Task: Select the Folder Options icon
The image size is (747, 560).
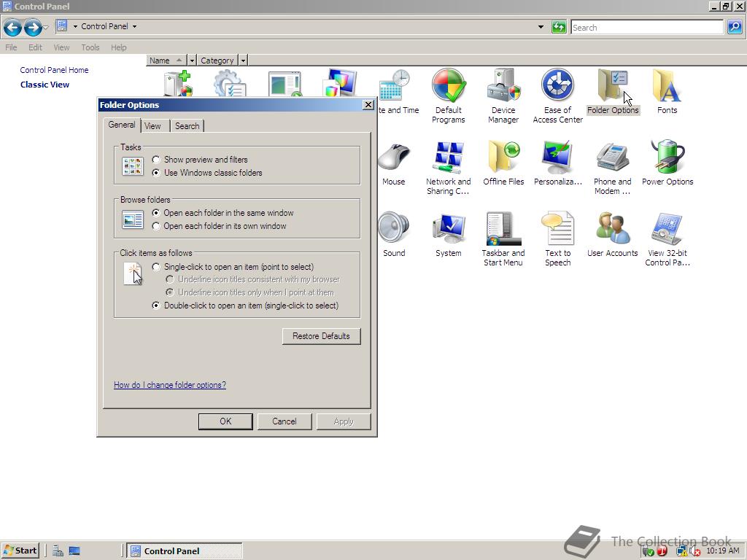Action: [613, 92]
